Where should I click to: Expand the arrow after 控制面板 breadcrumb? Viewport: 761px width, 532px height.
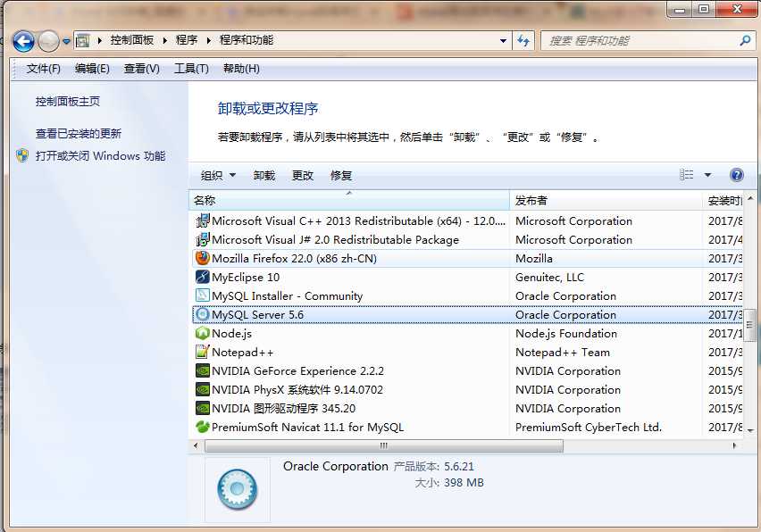[165, 41]
